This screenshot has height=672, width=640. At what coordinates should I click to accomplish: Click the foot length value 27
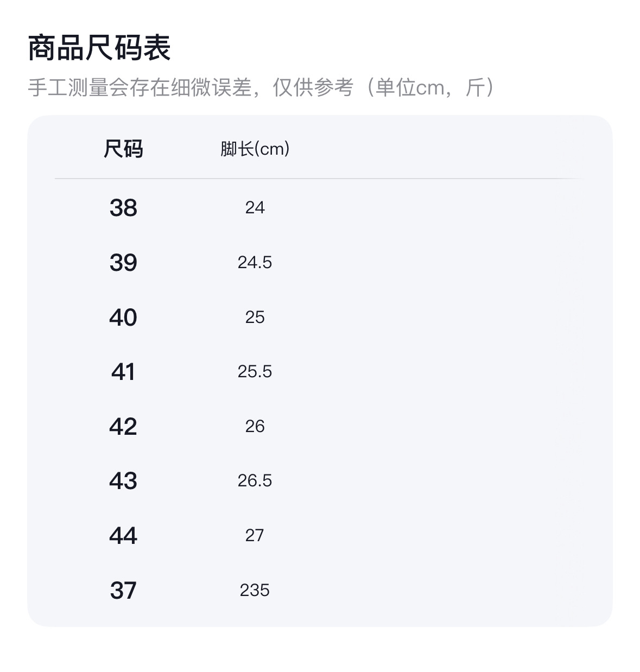255,536
